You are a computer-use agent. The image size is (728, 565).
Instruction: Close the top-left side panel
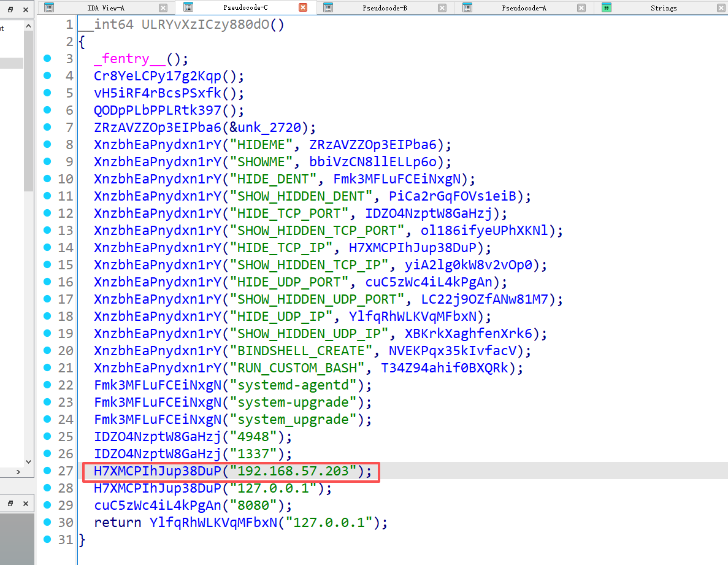(26, 10)
